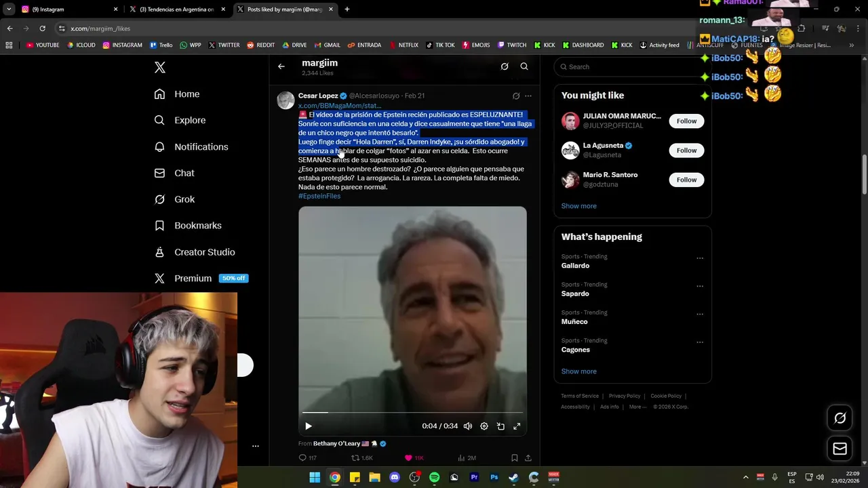Open the #EpsteinFiles hashtag
The height and width of the screenshot is (488, 868).
tap(319, 196)
